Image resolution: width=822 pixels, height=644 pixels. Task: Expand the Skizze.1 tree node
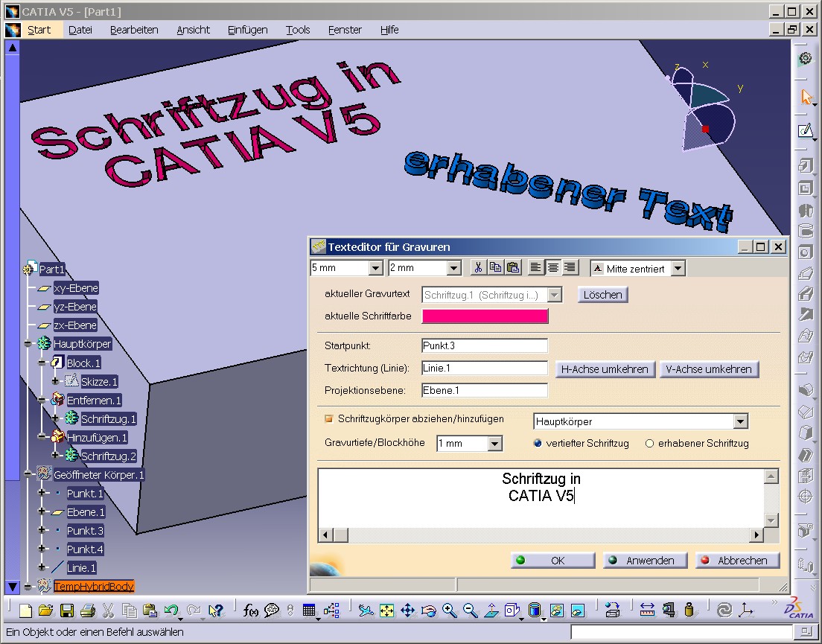[55, 381]
